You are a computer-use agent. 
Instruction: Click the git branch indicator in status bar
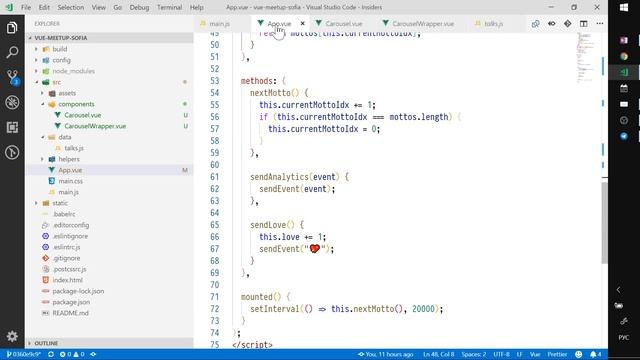coord(23,354)
